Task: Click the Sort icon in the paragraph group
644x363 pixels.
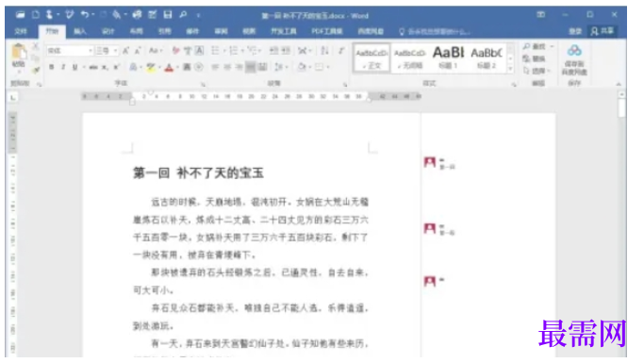Action: (x=325, y=51)
